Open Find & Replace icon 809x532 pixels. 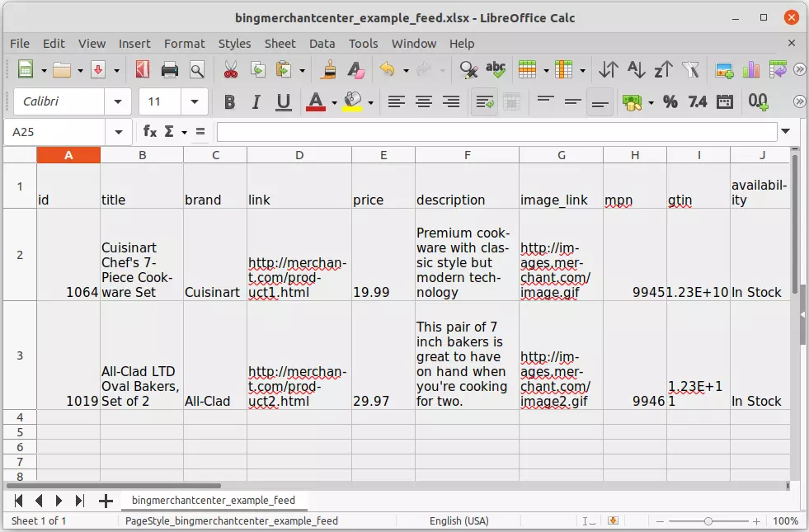click(x=468, y=69)
